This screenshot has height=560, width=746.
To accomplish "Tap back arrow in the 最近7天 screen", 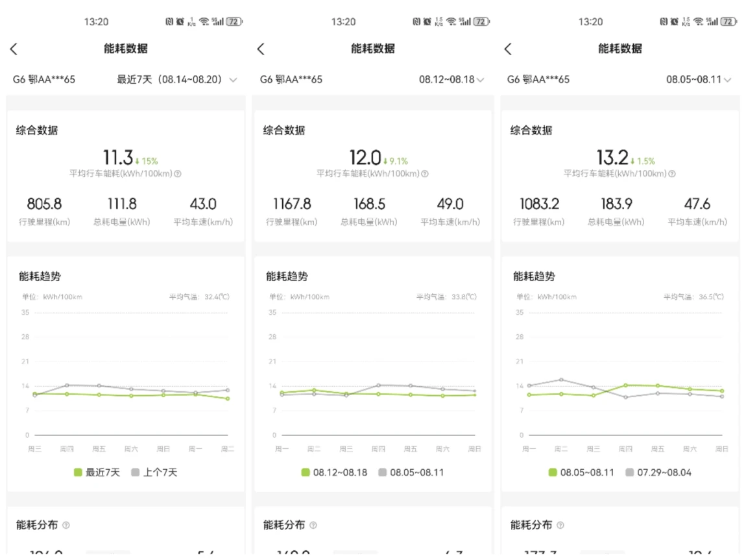I will point(14,49).
